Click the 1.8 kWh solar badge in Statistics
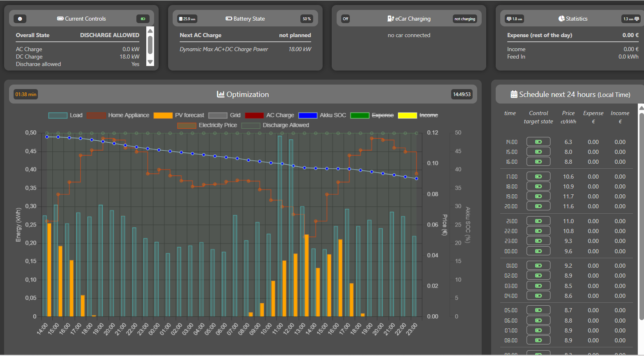This screenshot has height=356, width=644. (514, 19)
